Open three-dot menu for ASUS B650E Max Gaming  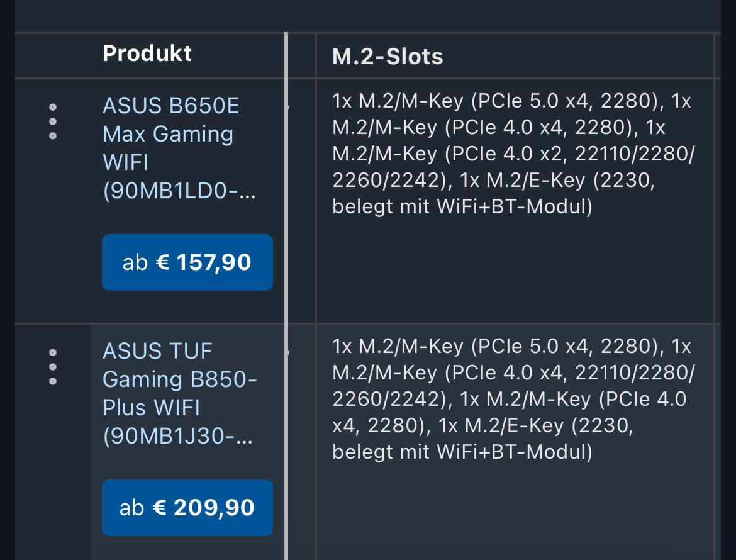pos(53,121)
